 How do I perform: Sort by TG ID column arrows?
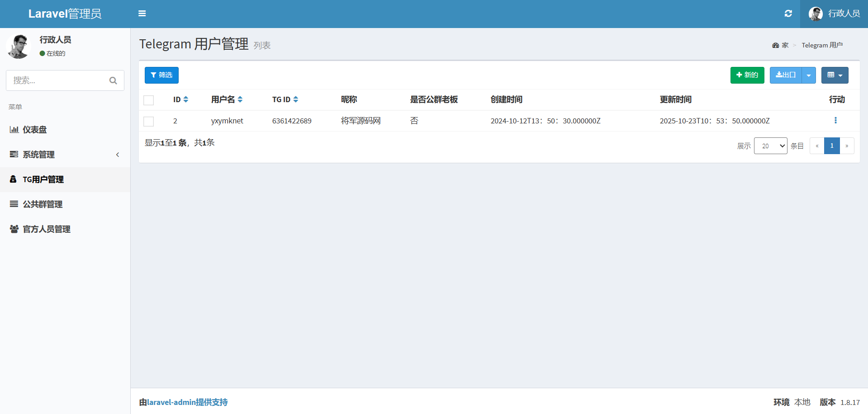click(296, 99)
